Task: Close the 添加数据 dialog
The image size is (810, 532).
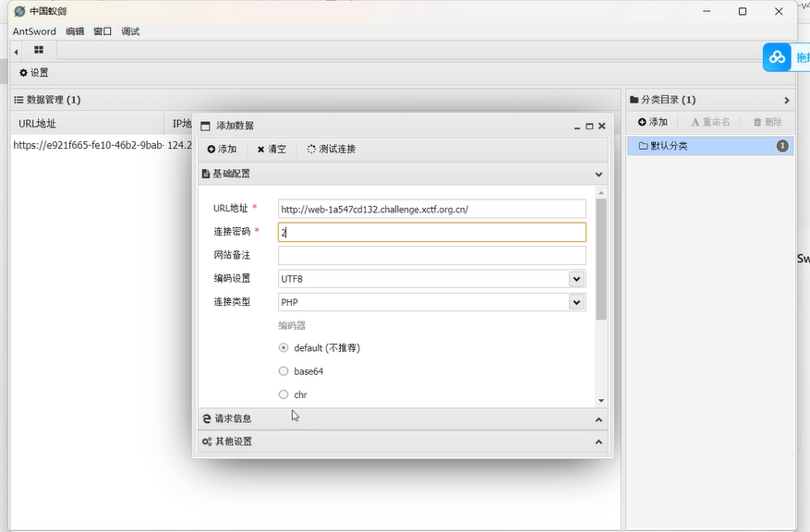Action: click(602, 126)
